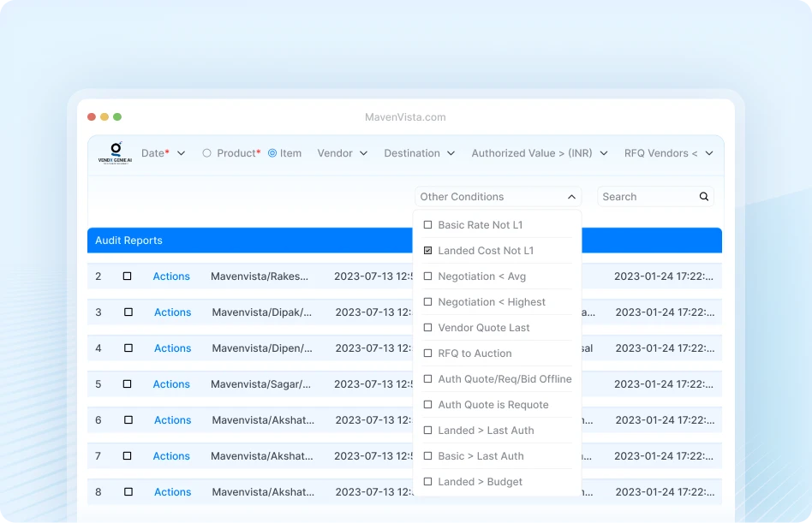Screen dimensions: 812x523
Task: Click the Vendx Genie AI logo
Action: [115, 152]
